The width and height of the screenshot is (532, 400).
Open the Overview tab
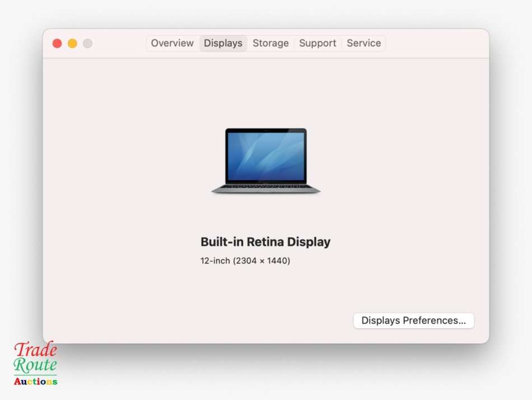172,43
